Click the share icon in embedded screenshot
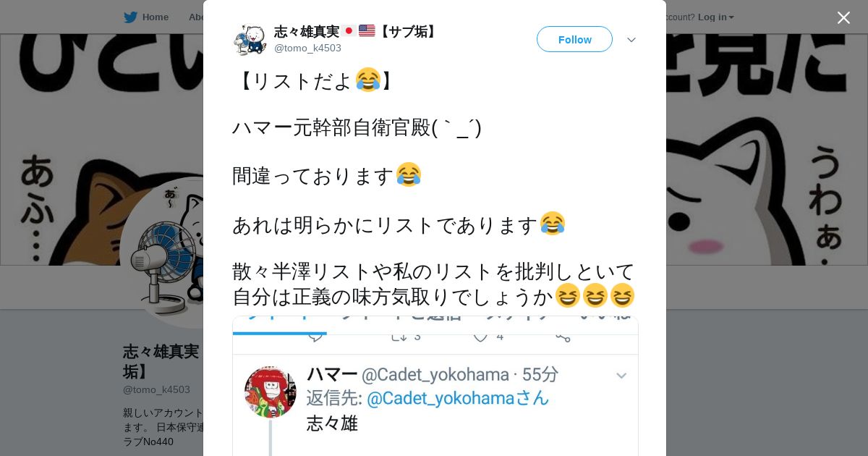868x456 pixels. [x=563, y=336]
